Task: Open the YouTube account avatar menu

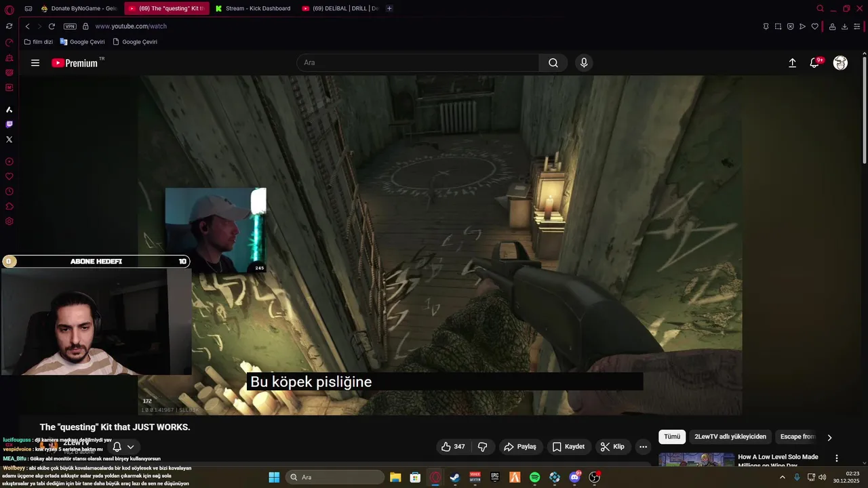Action: 840,63
